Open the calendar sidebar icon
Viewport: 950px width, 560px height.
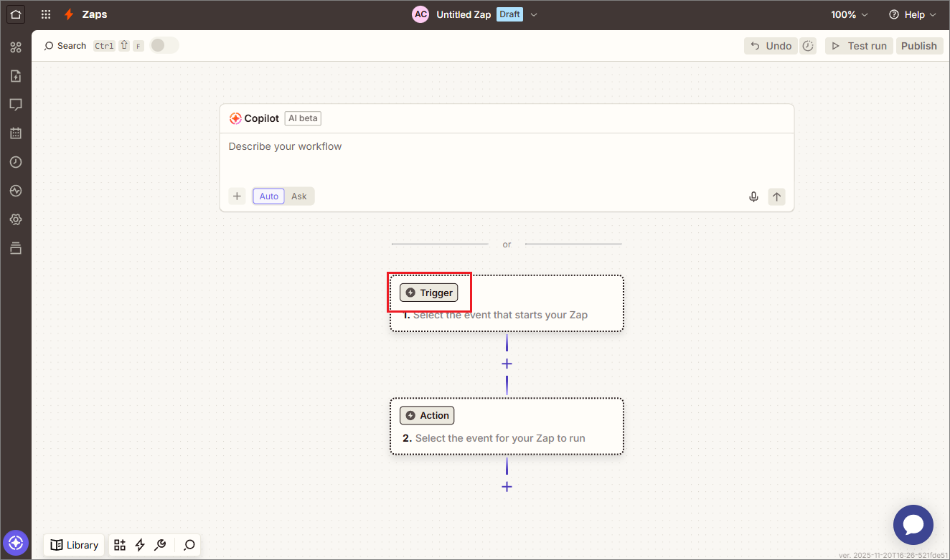pyautogui.click(x=16, y=133)
